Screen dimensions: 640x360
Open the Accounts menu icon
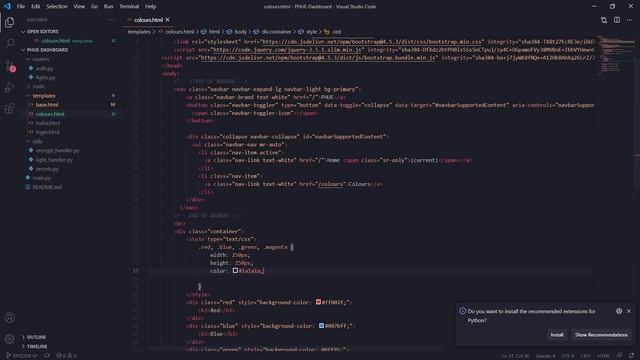(9, 318)
